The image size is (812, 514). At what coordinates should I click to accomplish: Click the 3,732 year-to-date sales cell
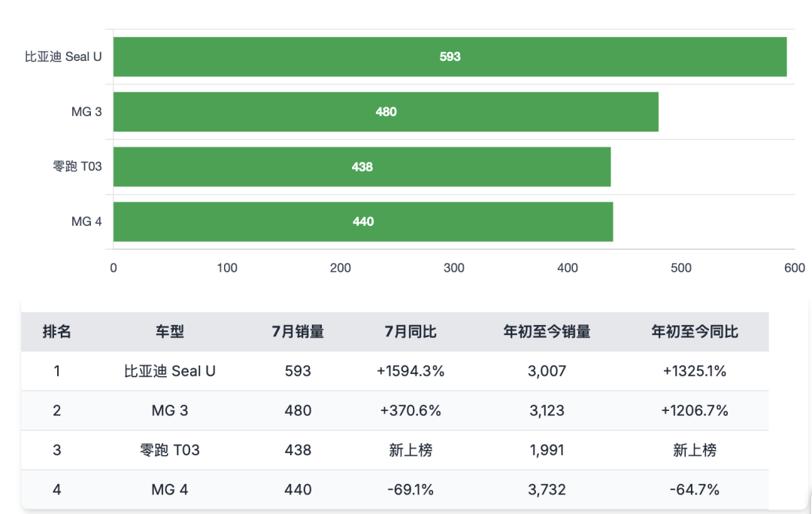point(547,490)
